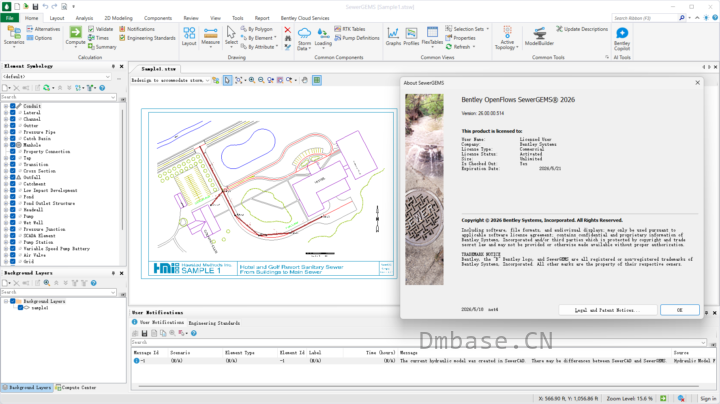The width and height of the screenshot is (720, 404).
Task: Open the Profiles view
Action: coord(411,36)
